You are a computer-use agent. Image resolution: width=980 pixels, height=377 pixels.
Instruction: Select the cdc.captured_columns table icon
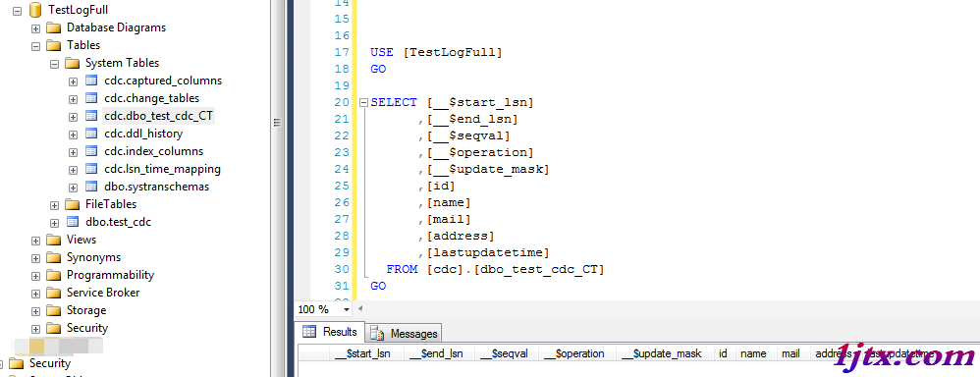[91, 81]
